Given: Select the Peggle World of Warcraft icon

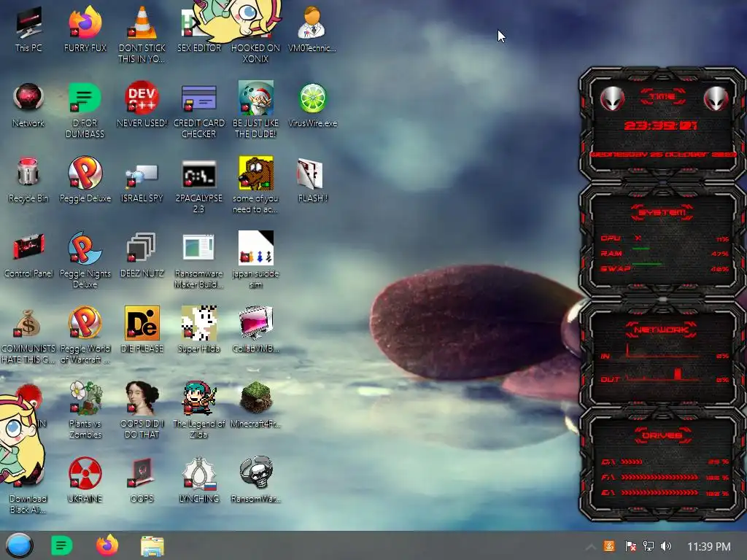Looking at the screenshot, I should click(85, 323).
